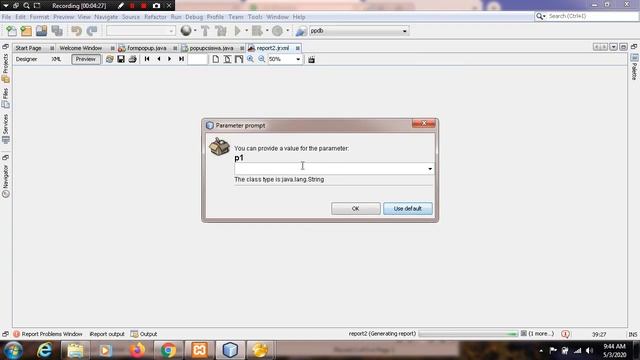Image resolution: width=640 pixels, height=360 pixels.
Task: Click the reload report icon in preview toolbar
Action: pos(109,59)
